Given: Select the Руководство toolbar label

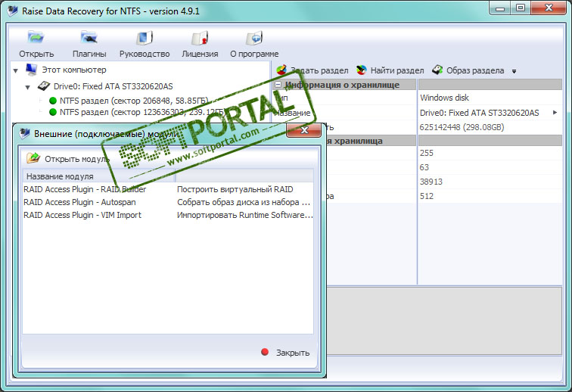Looking at the screenshot, I should click(x=145, y=54).
